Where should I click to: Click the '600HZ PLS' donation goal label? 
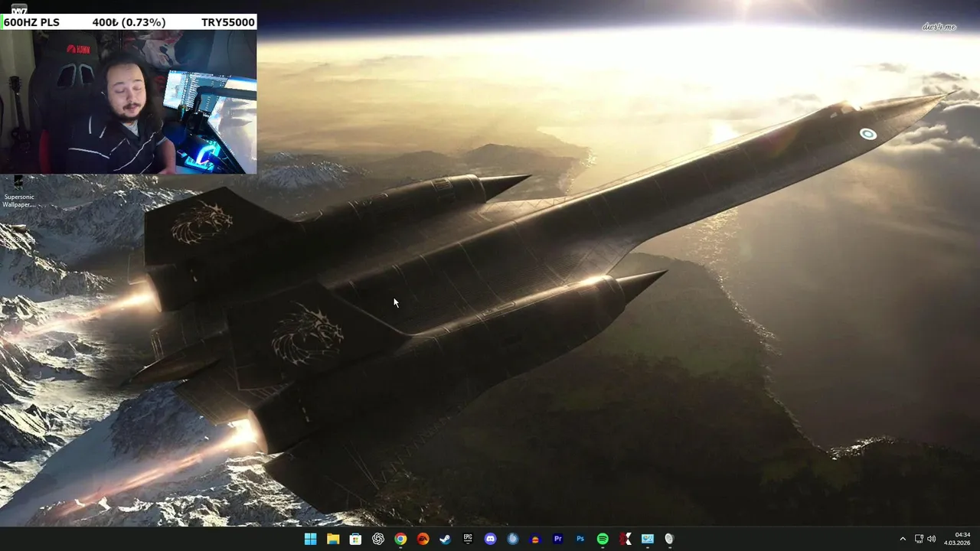coord(31,22)
